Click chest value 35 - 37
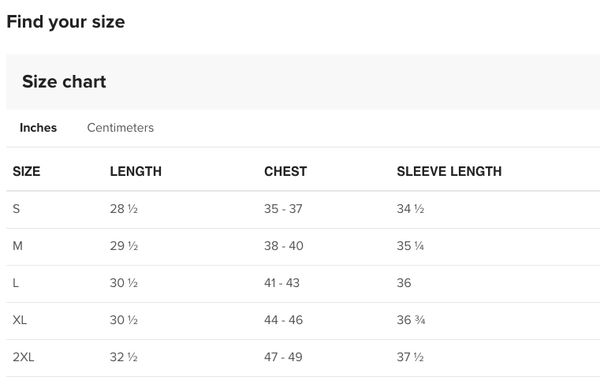Image resolution: width=600 pixels, height=388 pixels. pos(283,209)
